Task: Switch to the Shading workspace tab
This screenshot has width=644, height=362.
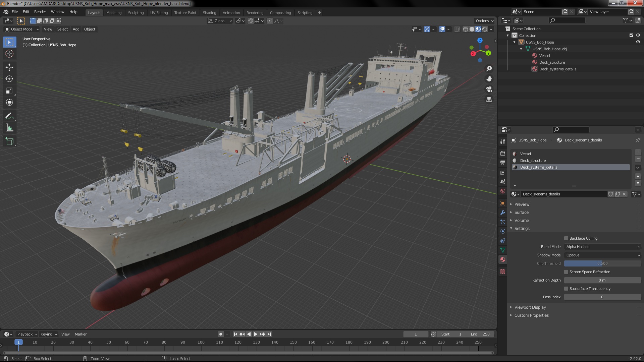Action: [x=209, y=13]
